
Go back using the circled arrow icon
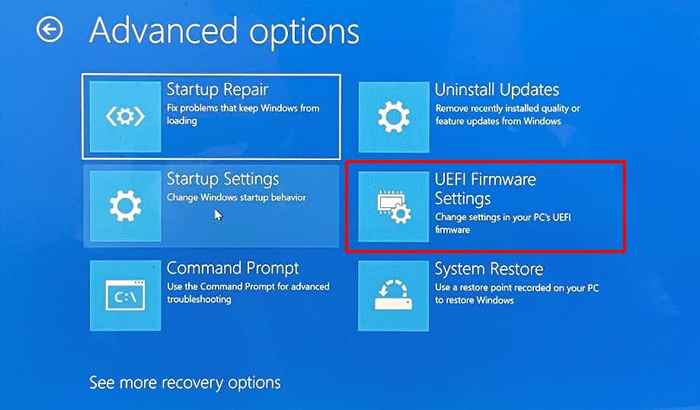50,30
